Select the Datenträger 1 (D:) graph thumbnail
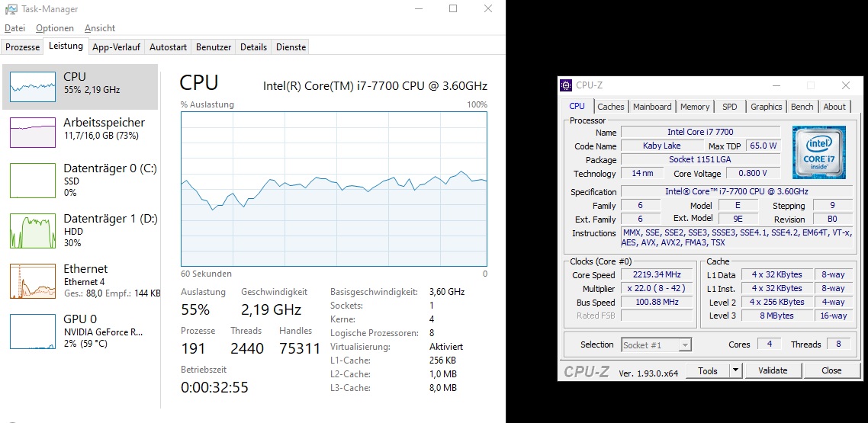This screenshot has height=423, width=868. [33, 231]
